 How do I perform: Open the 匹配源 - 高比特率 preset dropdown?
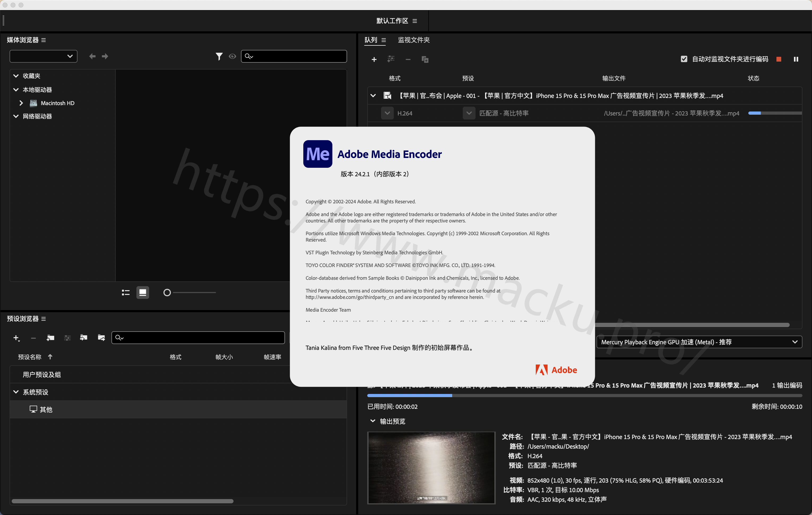469,113
